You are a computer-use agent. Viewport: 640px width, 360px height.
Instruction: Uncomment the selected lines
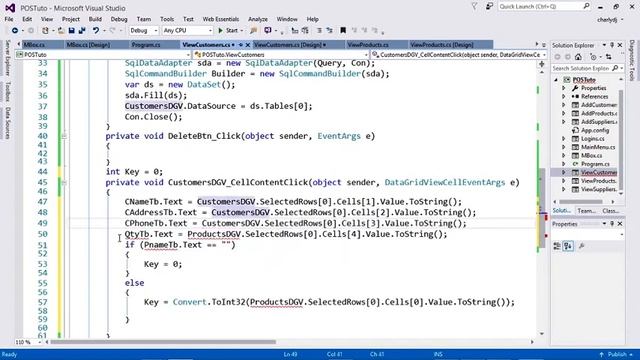[329, 31]
